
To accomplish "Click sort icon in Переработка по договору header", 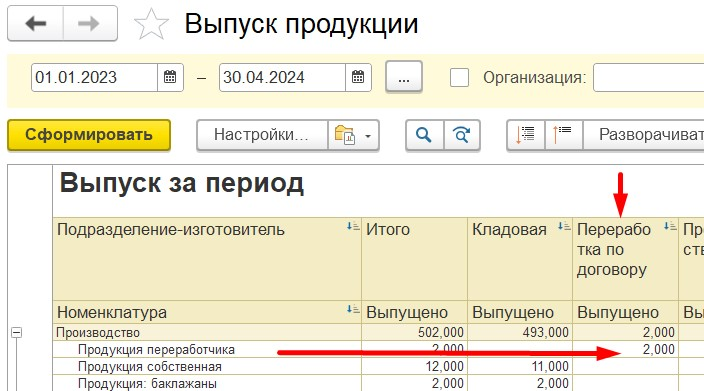I will click(x=670, y=226).
